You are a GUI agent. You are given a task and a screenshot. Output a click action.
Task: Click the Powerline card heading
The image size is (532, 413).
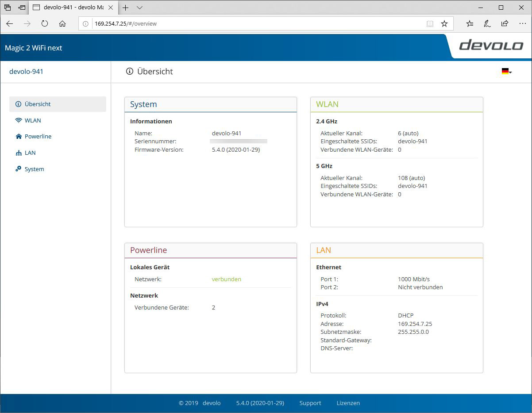click(148, 250)
